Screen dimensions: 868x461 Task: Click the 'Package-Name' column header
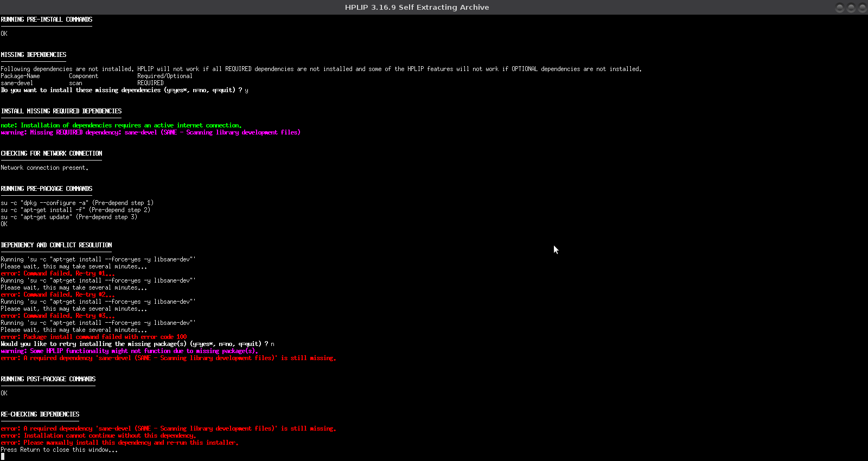click(x=20, y=76)
